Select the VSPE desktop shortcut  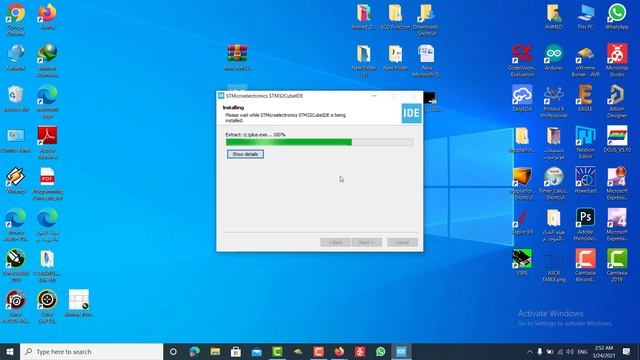coord(522,262)
